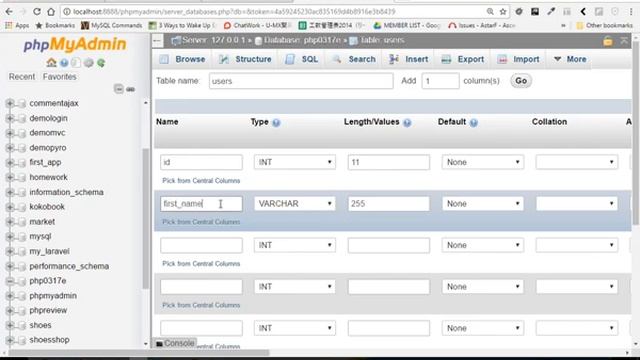Show help for Default column

coord(473,122)
